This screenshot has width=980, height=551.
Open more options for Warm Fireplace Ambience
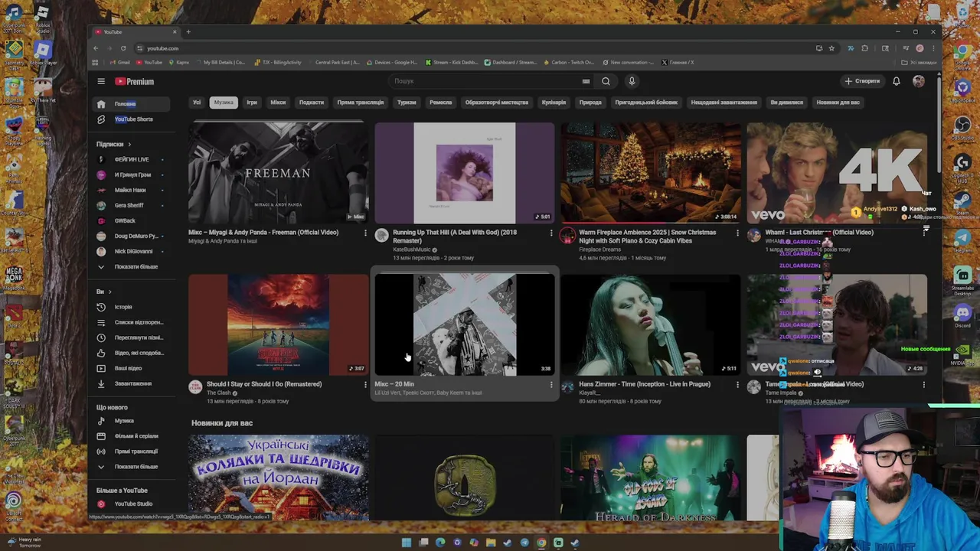coord(737,233)
